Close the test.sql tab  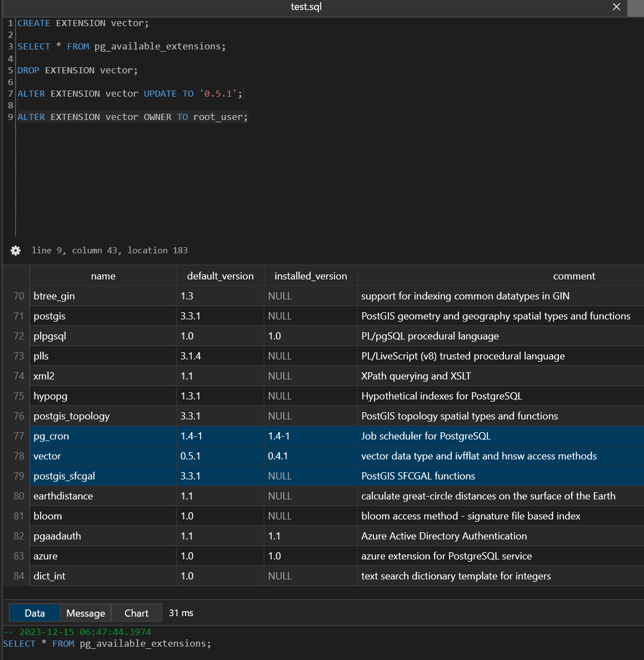click(616, 7)
